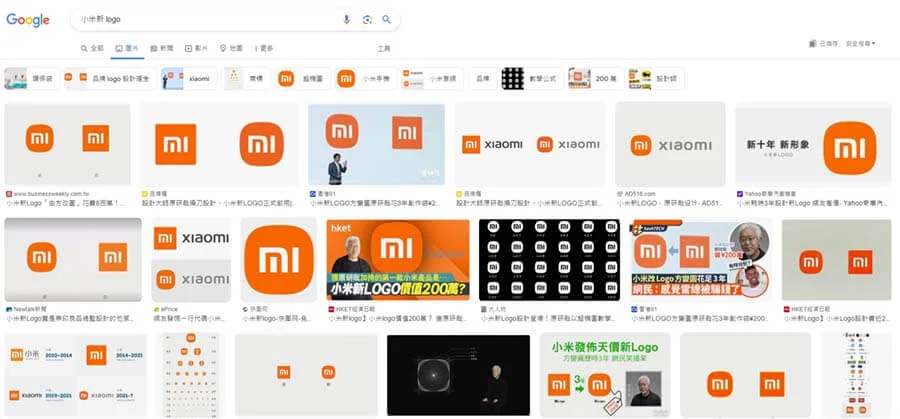Switch to the 全部 results tab
The image size is (900, 419).
coord(92,48)
